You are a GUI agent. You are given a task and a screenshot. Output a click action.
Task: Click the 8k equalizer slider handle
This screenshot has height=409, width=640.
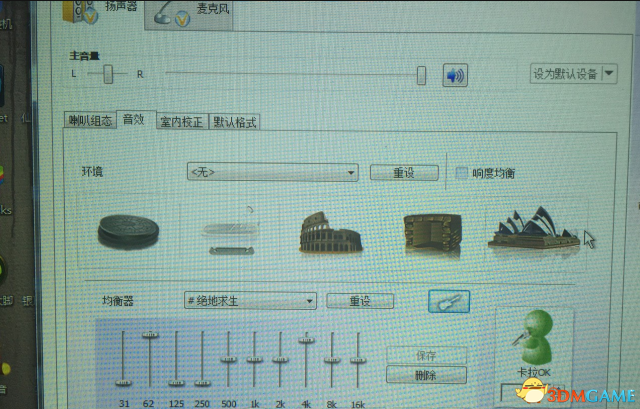pos(332,360)
